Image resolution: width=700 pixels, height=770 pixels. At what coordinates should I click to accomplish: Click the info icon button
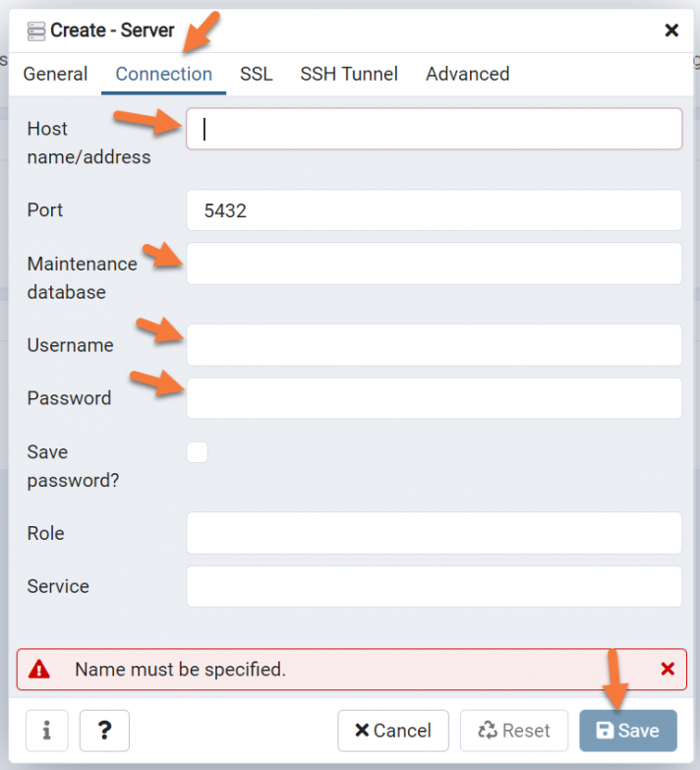tap(46, 731)
